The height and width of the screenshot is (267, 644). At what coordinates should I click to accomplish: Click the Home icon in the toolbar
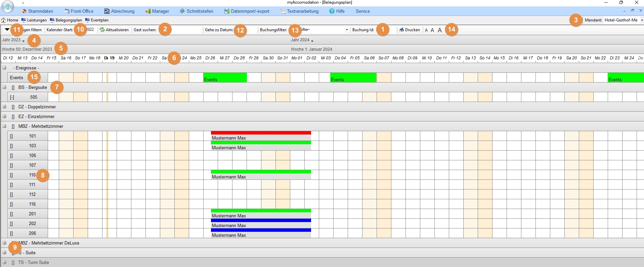point(4,20)
